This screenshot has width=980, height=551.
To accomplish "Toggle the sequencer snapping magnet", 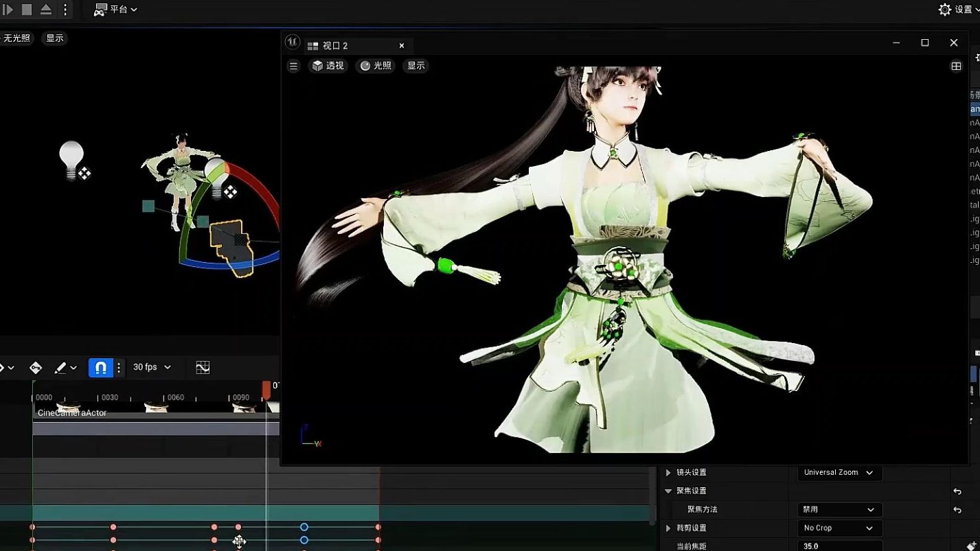I will coord(100,368).
